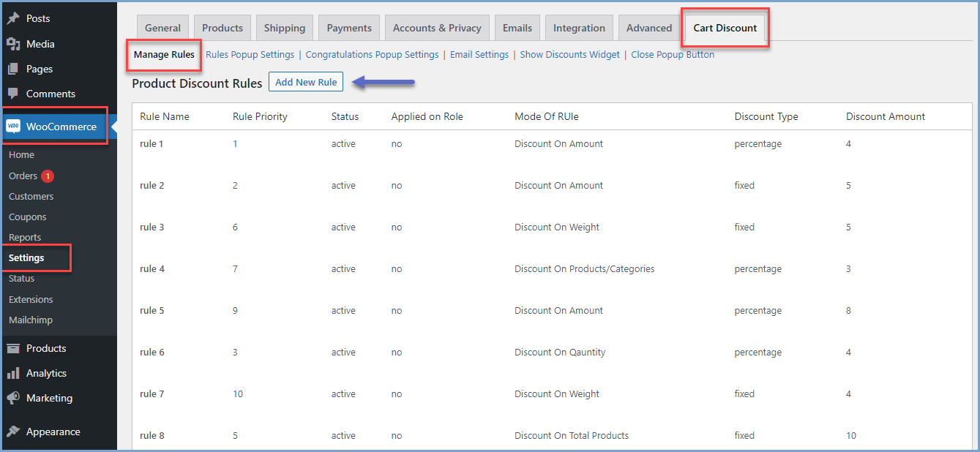Click the Pages icon in sidebar
This screenshot has height=452, width=980.
tap(13, 69)
